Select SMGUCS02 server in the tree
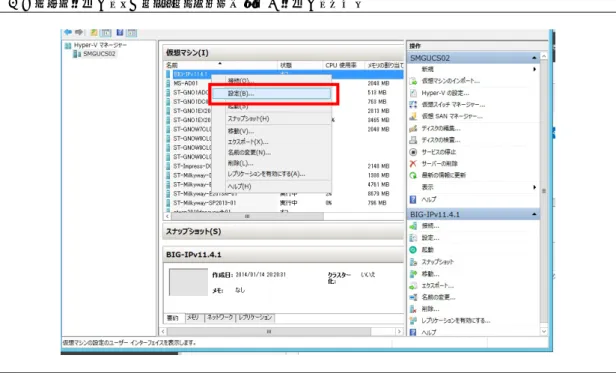Viewport: 616px width, 373px height. click(99, 53)
